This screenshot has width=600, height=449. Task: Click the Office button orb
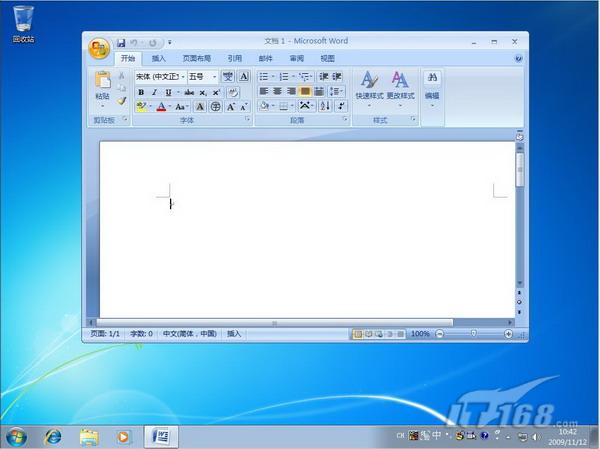tap(99, 49)
